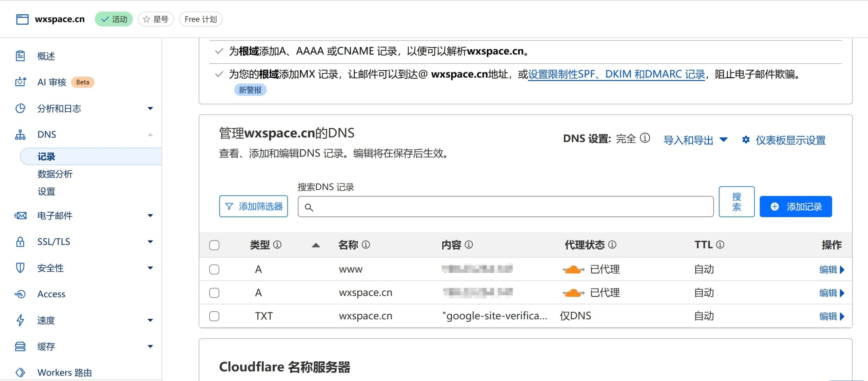
Task: Check the TXT wxspace.cn record checkbox
Action: pyautogui.click(x=214, y=316)
